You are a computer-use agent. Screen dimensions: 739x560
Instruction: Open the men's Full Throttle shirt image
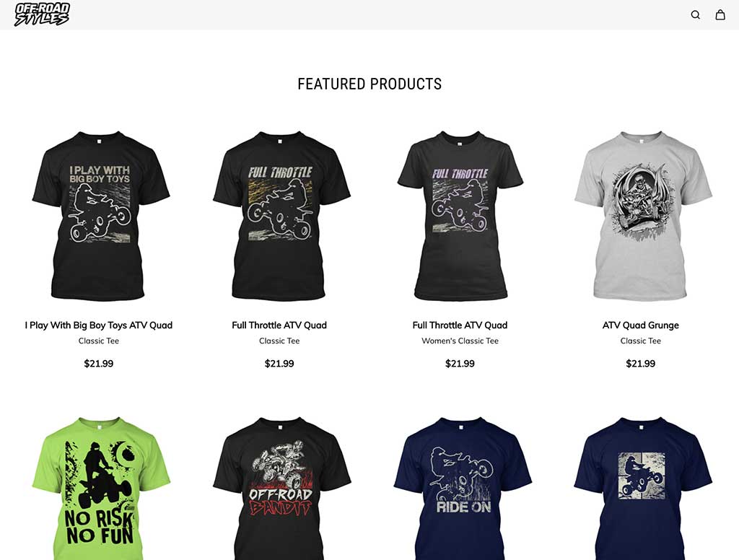(x=279, y=216)
